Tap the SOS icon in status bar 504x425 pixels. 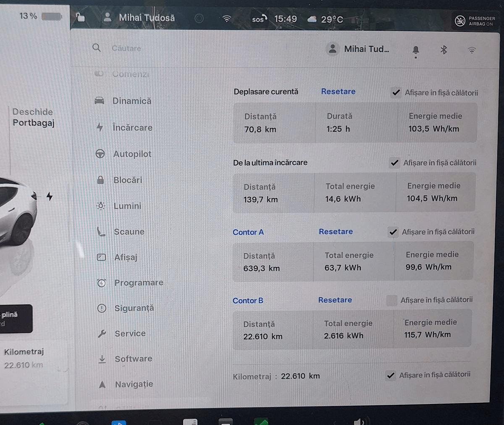pos(259,19)
